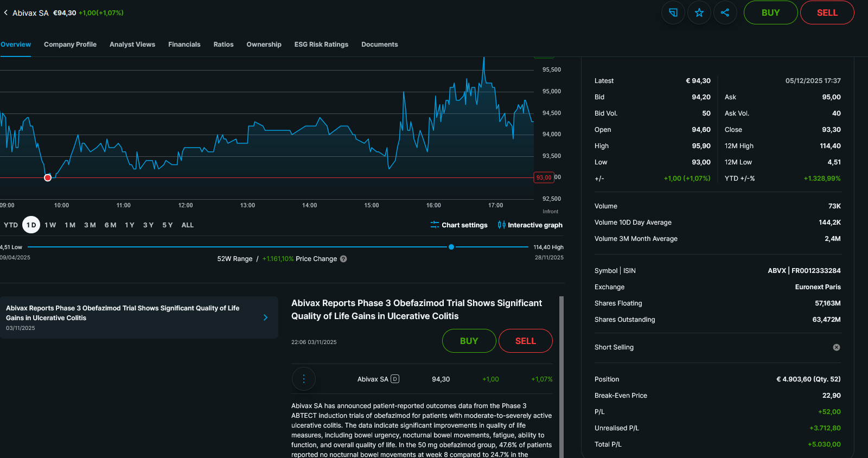Click the Interactive graph candlestick icon
The width and height of the screenshot is (868, 458).
[x=501, y=225]
